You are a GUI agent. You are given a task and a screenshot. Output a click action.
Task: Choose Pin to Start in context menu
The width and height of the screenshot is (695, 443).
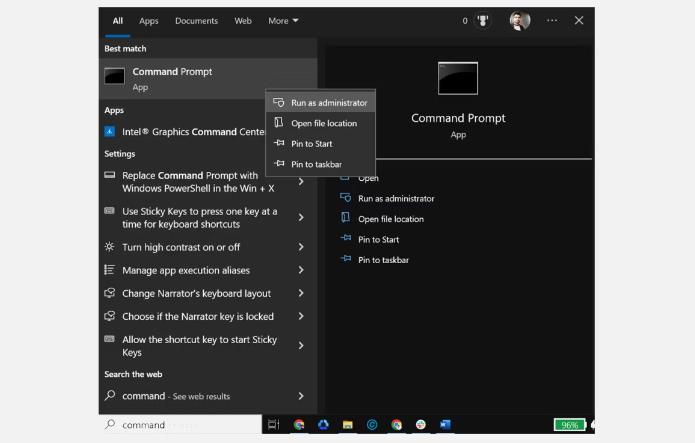320,144
